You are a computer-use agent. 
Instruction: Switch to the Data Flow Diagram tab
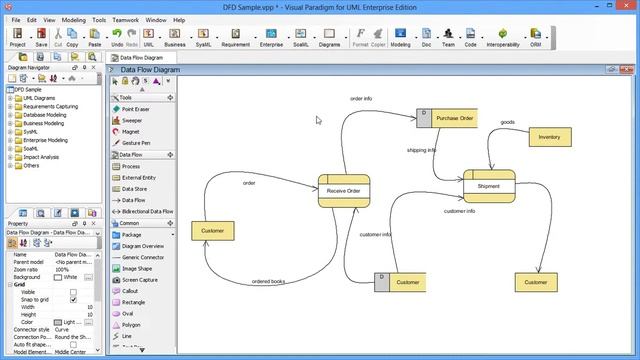(141, 58)
